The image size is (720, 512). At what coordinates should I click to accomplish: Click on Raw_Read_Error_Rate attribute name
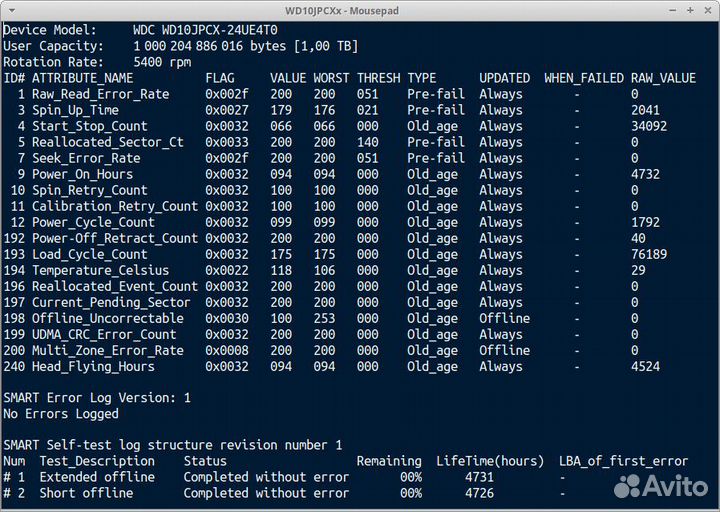100,94
